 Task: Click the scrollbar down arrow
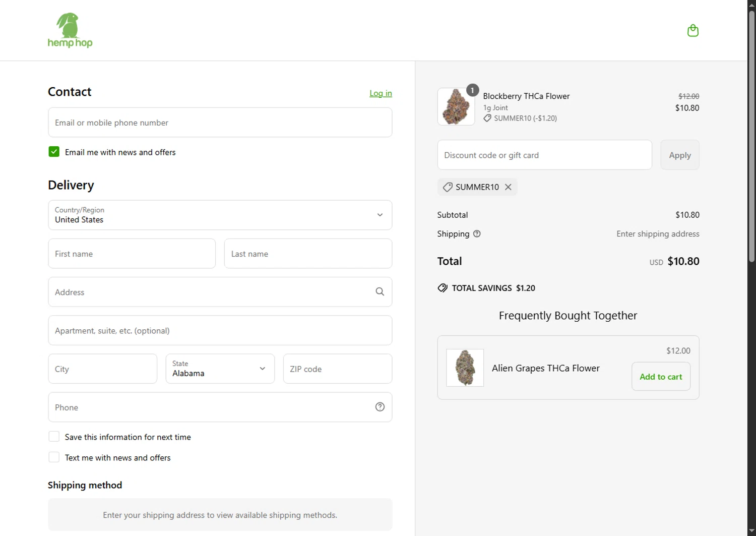click(x=751, y=531)
